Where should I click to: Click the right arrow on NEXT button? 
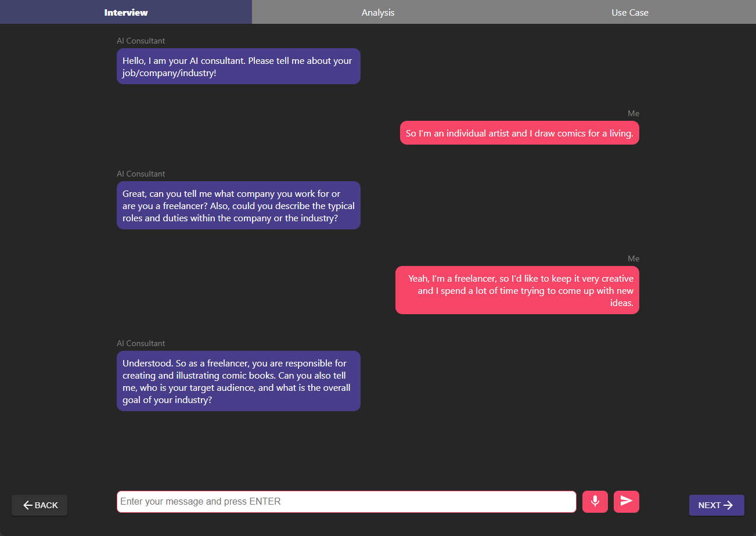click(x=728, y=505)
